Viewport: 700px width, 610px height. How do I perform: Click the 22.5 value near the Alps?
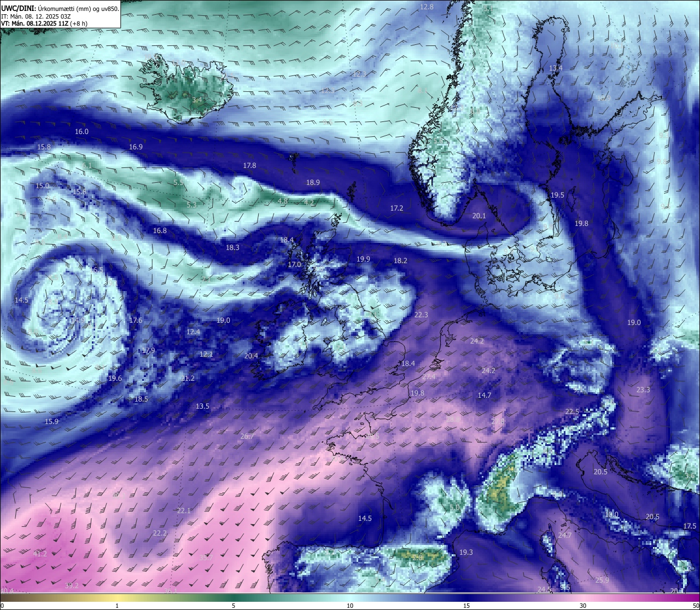point(572,411)
